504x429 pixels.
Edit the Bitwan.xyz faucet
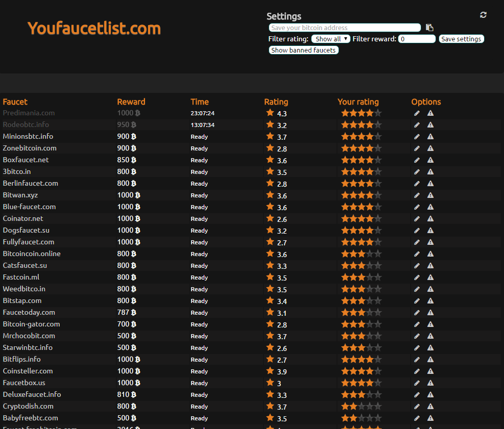click(417, 195)
